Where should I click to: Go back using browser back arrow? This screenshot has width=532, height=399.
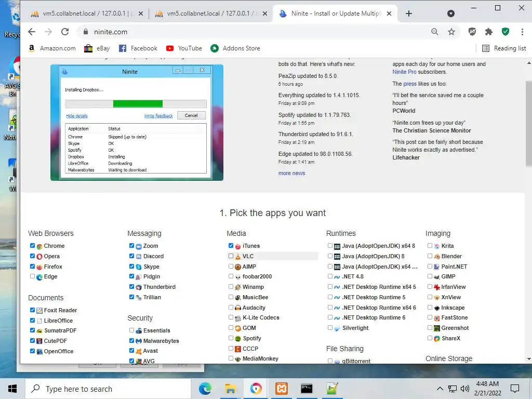[32, 32]
